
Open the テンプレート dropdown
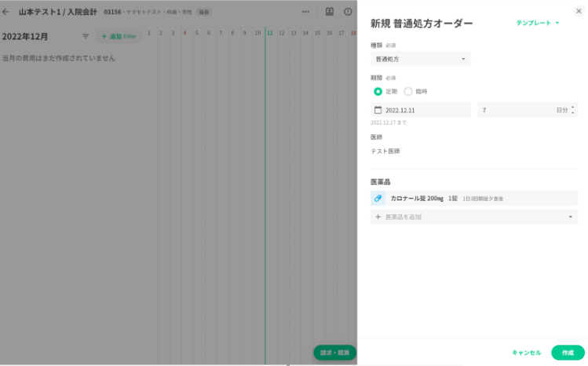[538, 23]
